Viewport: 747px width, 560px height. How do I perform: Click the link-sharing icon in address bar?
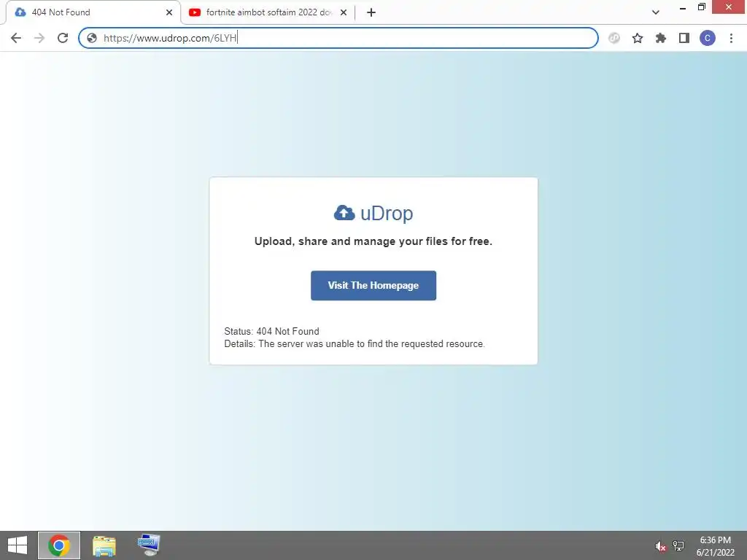click(614, 38)
